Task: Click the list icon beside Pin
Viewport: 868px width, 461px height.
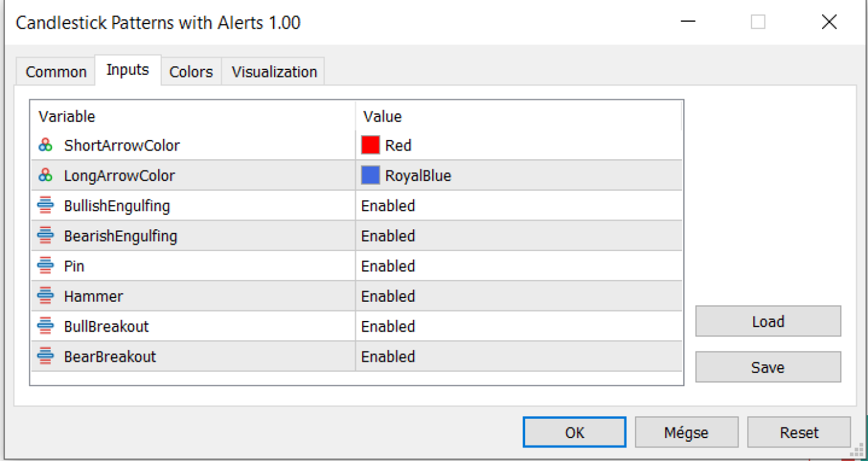Action: (45, 266)
